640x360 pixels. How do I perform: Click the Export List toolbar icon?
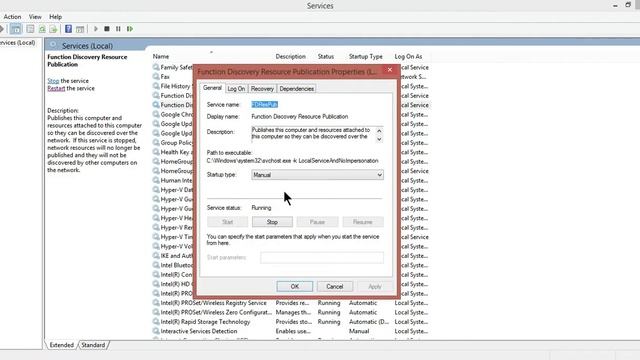53,29
